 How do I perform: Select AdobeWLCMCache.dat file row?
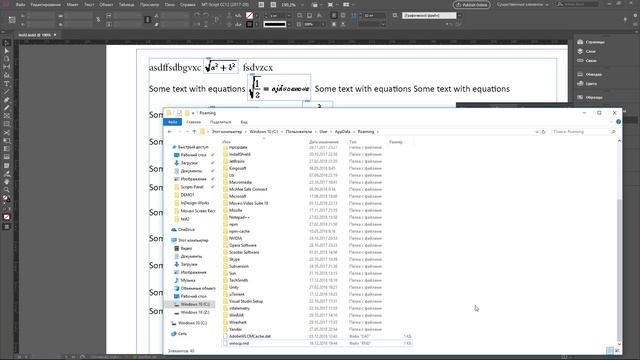click(x=317, y=336)
